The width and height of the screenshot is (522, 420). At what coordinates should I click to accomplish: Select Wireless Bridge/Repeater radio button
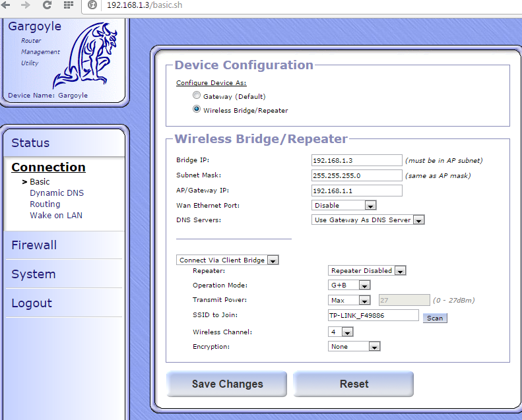click(x=197, y=109)
